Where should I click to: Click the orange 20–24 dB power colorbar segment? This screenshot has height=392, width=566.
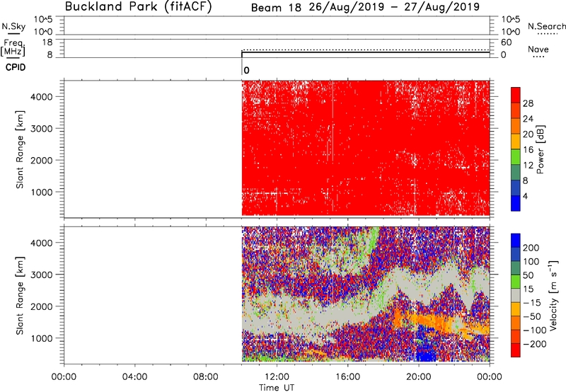coord(516,126)
